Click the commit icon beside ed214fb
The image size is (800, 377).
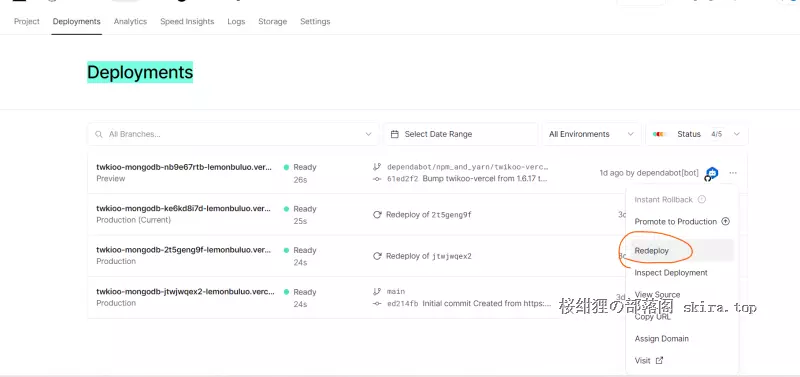[377, 304]
